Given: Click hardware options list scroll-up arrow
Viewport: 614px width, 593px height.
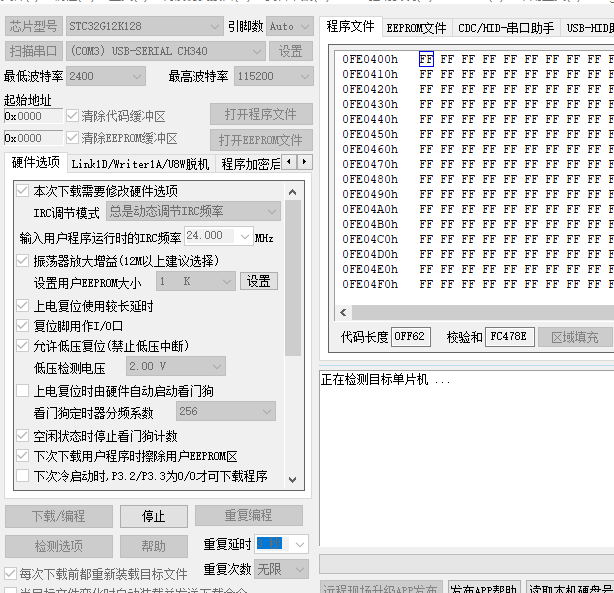Looking at the screenshot, I should click(293, 192).
